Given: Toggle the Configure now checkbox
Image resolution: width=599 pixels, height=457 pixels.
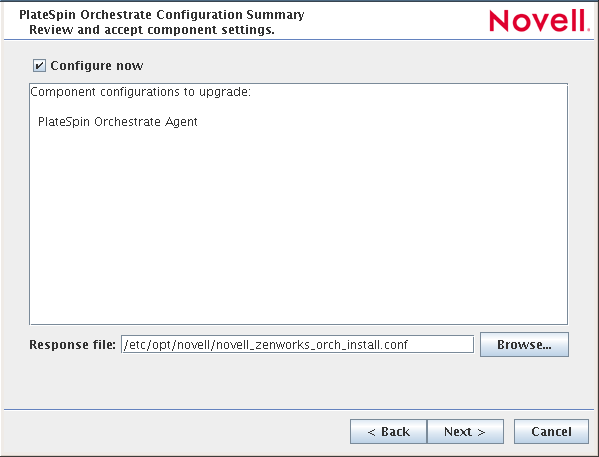Looking at the screenshot, I should pyautogui.click(x=39, y=65).
